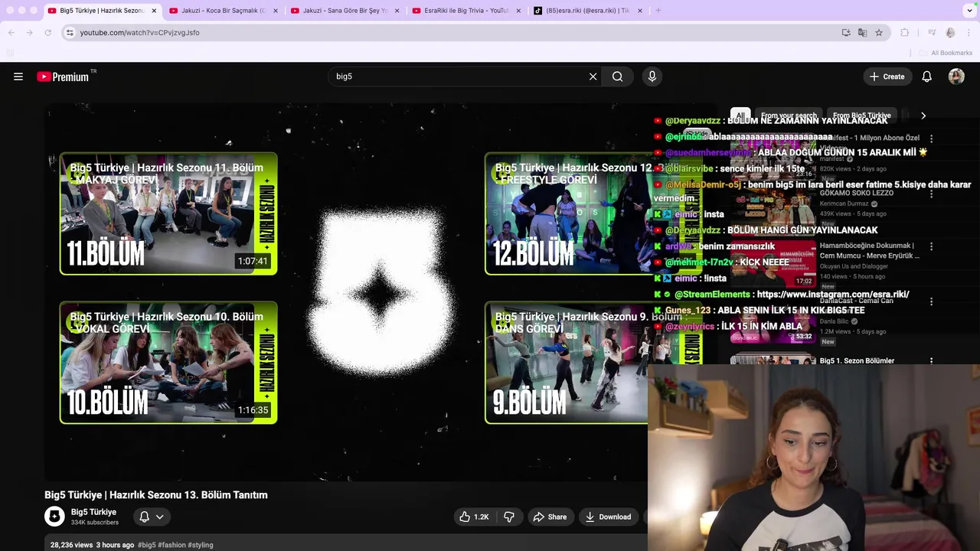Image resolution: width=980 pixels, height=551 pixels.
Task: Open options for manifest 1 Milyon video
Action: [931, 139]
